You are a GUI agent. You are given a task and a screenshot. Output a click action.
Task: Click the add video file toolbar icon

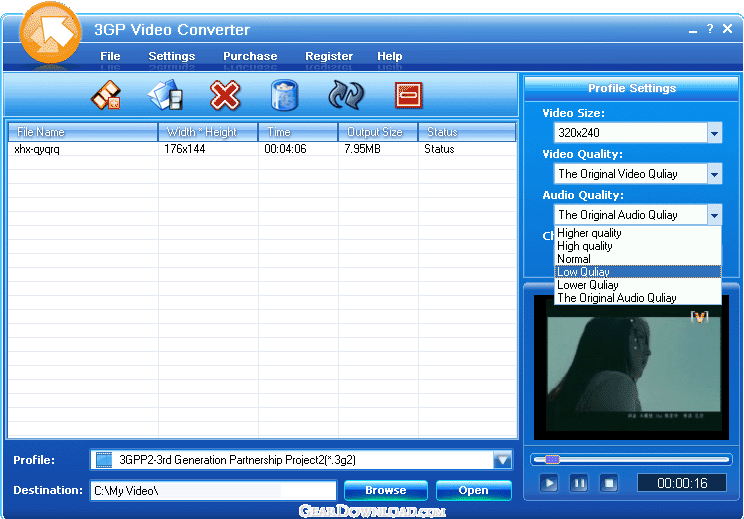point(106,95)
